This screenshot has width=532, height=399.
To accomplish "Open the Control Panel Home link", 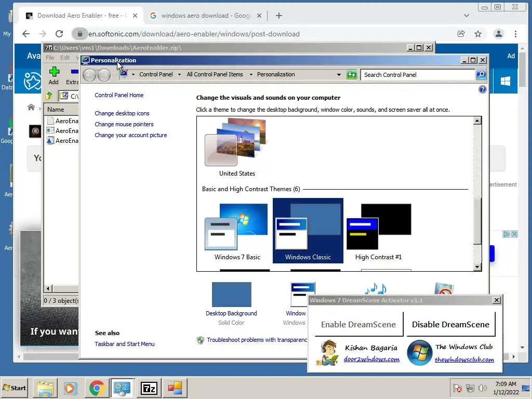I will tap(119, 96).
